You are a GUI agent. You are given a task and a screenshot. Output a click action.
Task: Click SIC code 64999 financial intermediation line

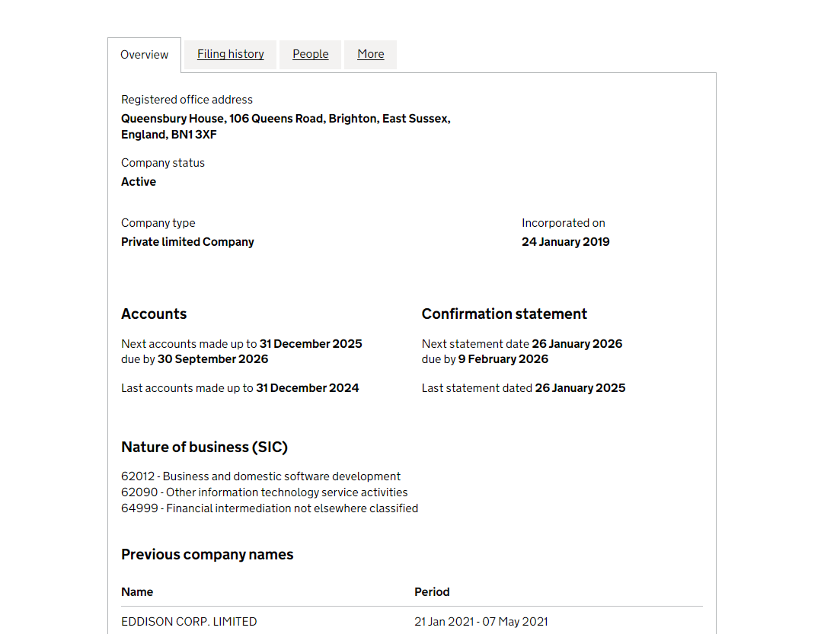[x=270, y=508]
